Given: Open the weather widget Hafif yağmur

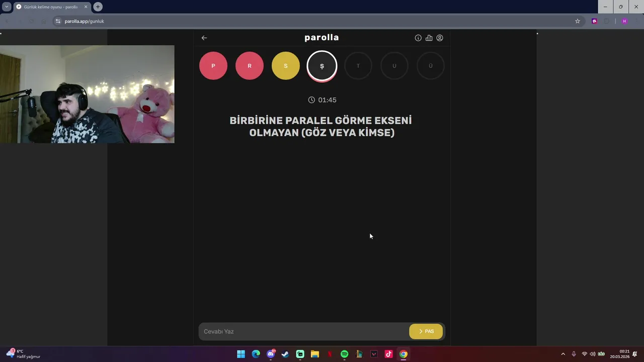Looking at the screenshot, I should pyautogui.click(x=23, y=354).
